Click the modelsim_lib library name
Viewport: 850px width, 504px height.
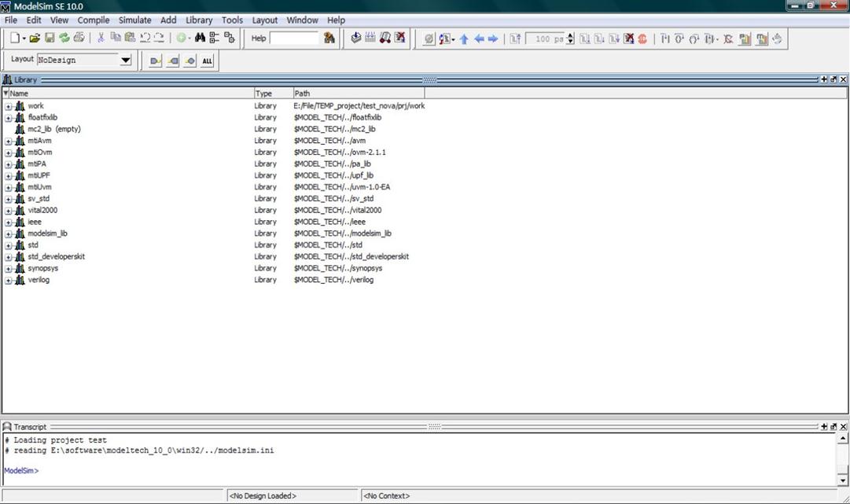(x=48, y=234)
